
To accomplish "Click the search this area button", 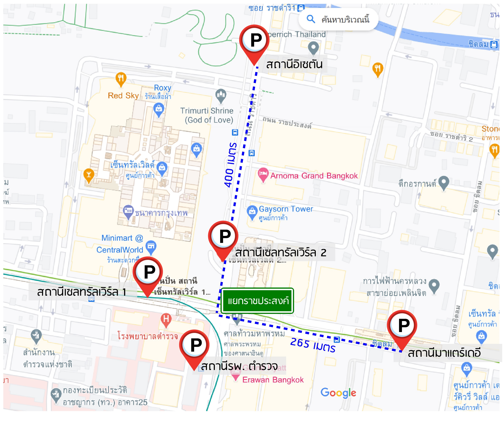I will 338,19.
